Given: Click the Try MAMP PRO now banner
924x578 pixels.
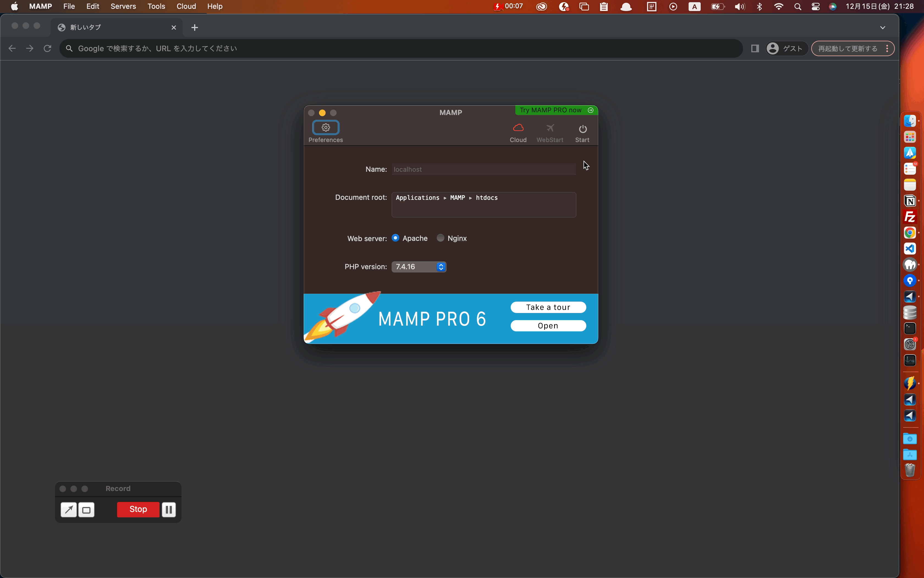Looking at the screenshot, I should [557, 110].
